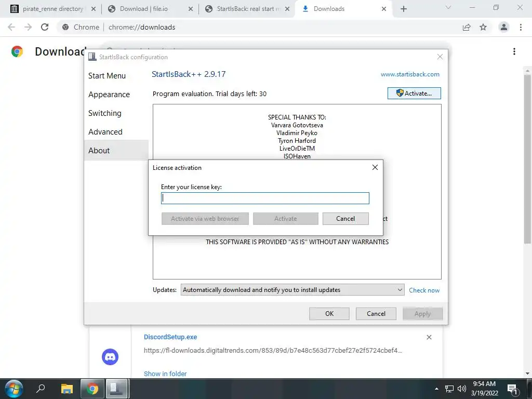Open Chrome's three-dot menu
Image resolution: width=532 pixels, height=399 pixels.
[x=521, y=27]
